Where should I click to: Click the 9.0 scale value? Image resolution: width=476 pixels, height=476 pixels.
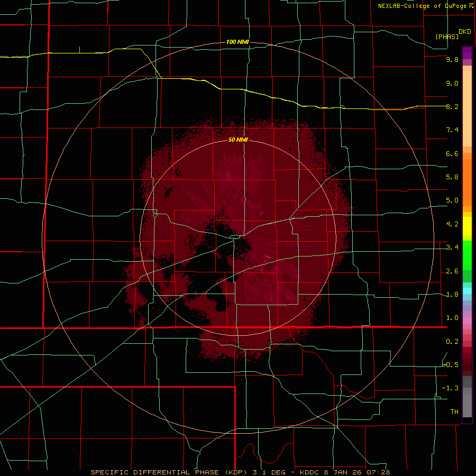click(x=452, y=83)
